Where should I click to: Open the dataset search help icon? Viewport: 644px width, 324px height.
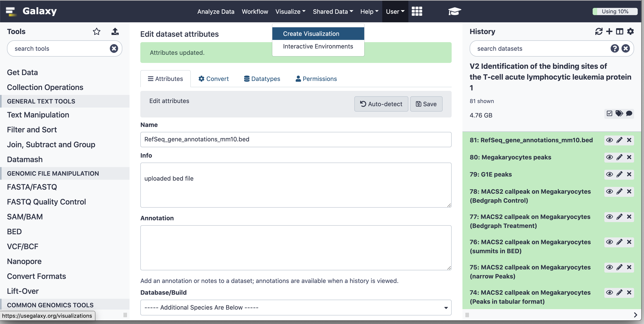click(614, 48)
